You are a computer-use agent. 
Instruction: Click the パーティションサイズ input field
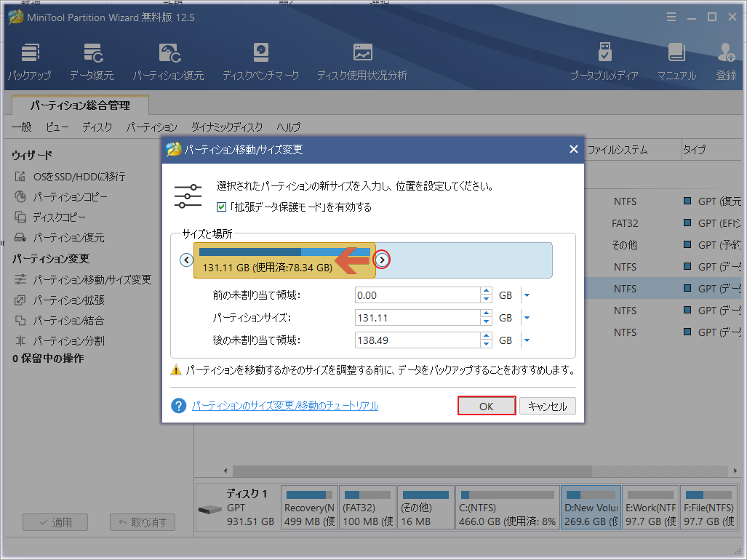pos(418,318)
